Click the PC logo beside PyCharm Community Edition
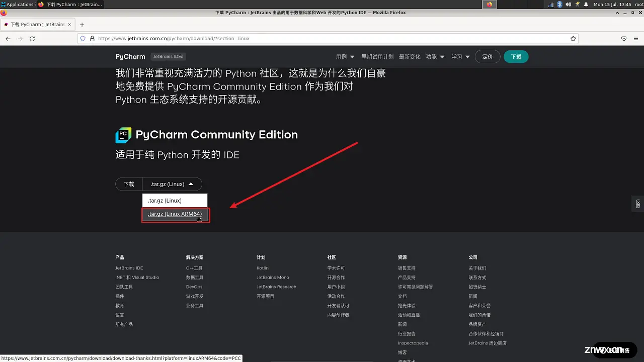This screenshot has height=362, width=644. pos(123,135)
